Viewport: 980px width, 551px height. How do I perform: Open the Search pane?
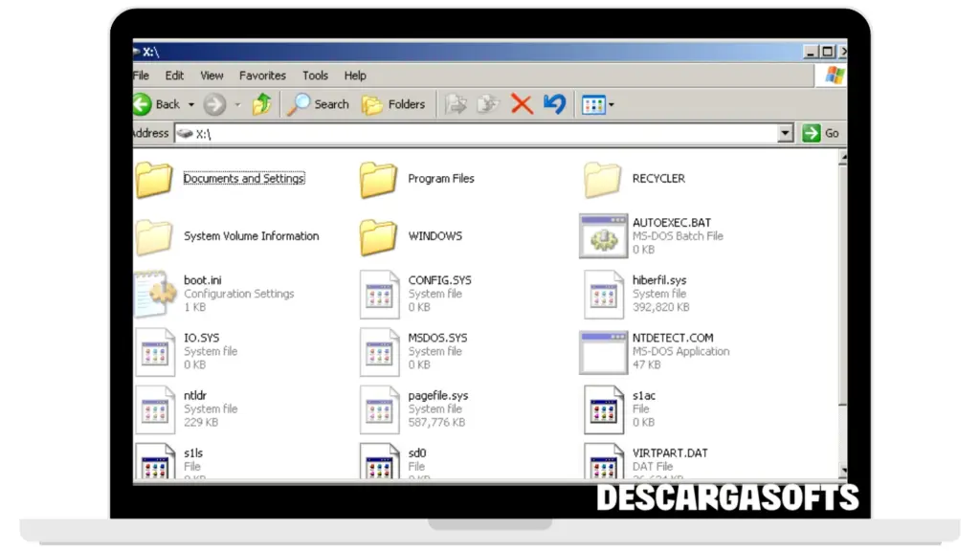coord(318,104)
